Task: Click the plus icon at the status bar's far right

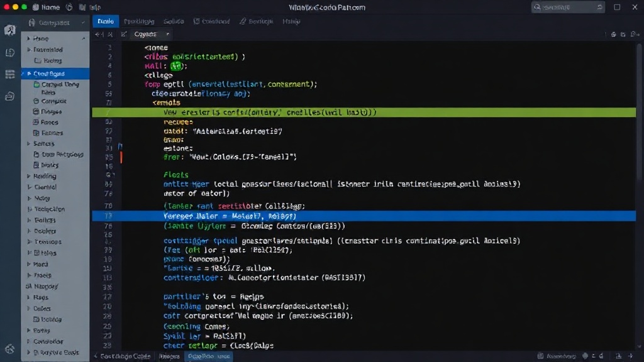Action: [631, 356]
